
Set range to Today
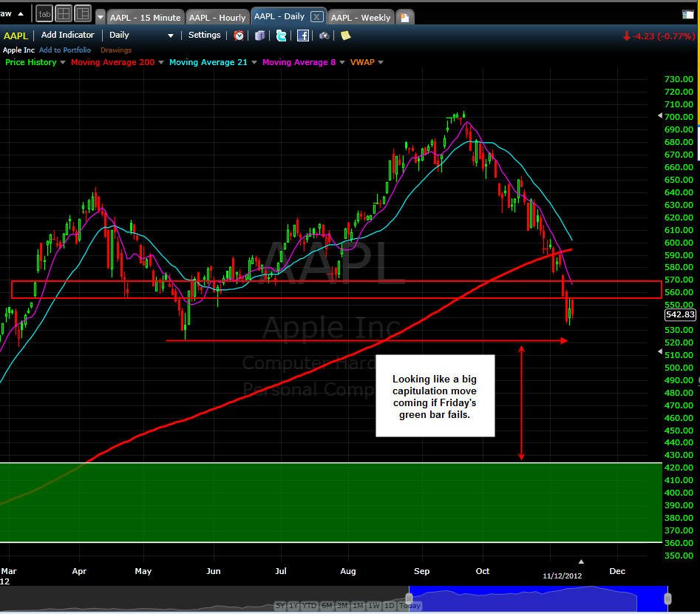point(410,606)
